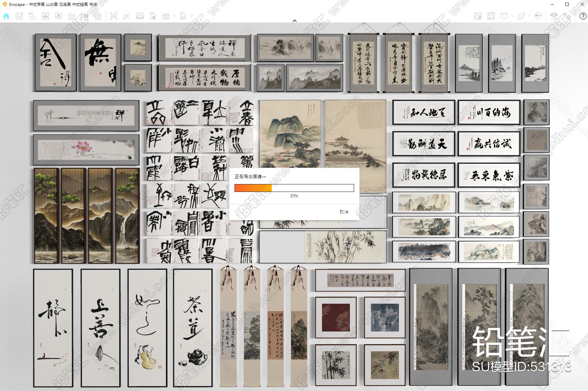The height and width of the screenshot is (391, 588).
Task: Open the Enscape material library shield icon
Action: pos(58,16)
